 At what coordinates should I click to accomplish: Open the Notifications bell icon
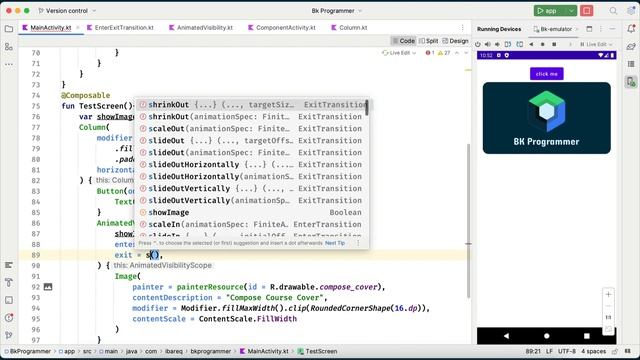pos(631,29)
